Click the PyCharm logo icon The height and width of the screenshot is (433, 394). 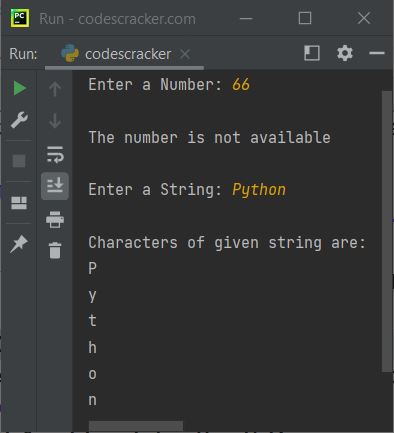tap(20, 18)
